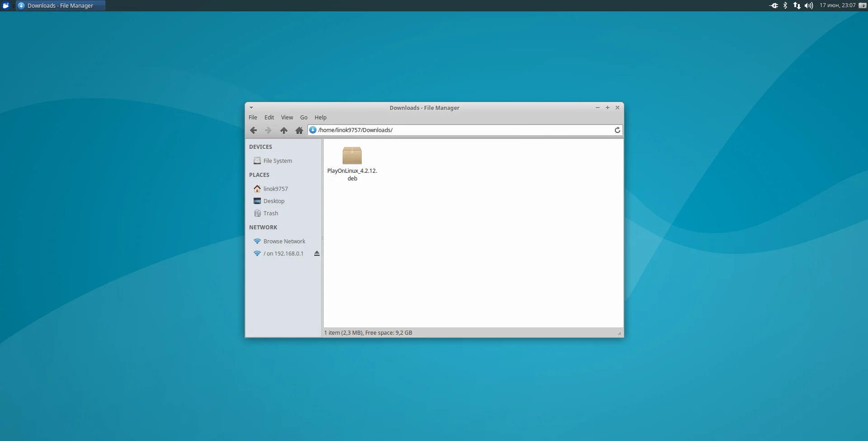Go forward with the right arrow button
This screenshot has width=868, height=441.
[269, 130]
